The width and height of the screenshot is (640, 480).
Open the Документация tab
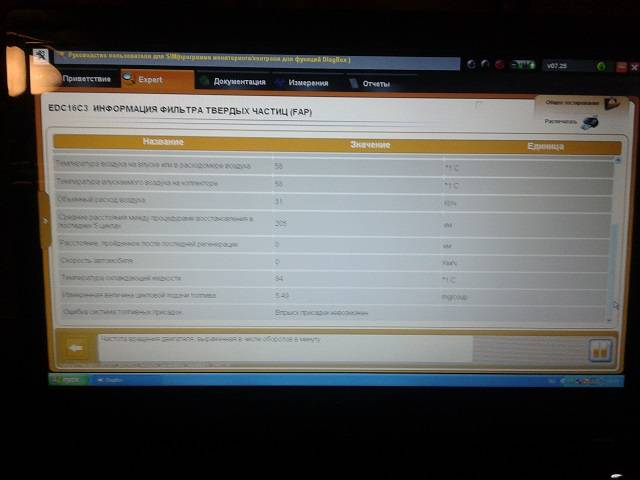pos(239,81)
